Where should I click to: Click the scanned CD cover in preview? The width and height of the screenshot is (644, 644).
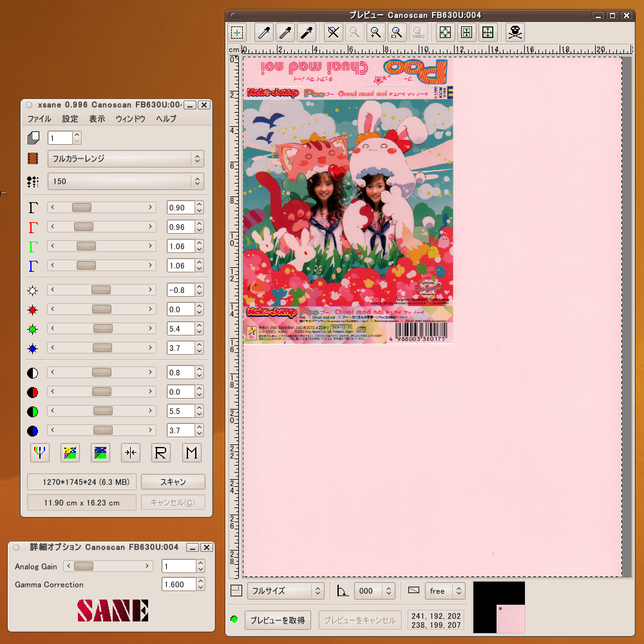coord(348,200)
